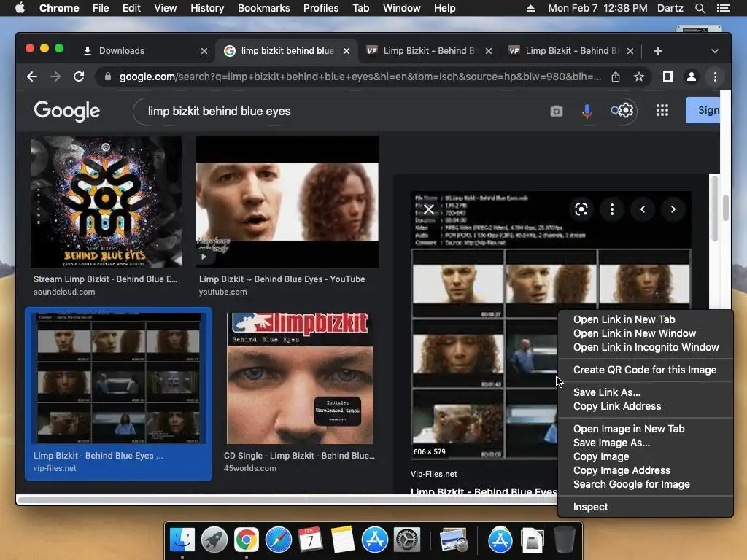Search inside image with lens icon
The height and width of the screenshot is (560, 747).
[581, 209]
